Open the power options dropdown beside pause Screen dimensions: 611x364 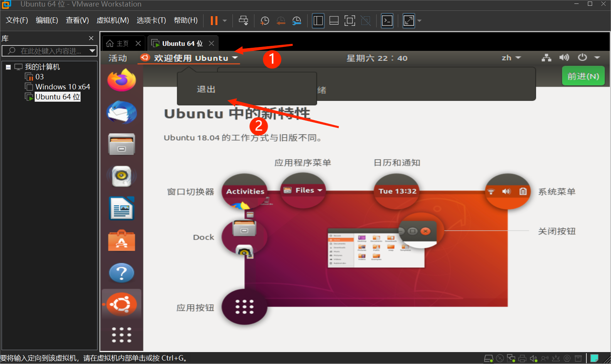click(225, 21)
